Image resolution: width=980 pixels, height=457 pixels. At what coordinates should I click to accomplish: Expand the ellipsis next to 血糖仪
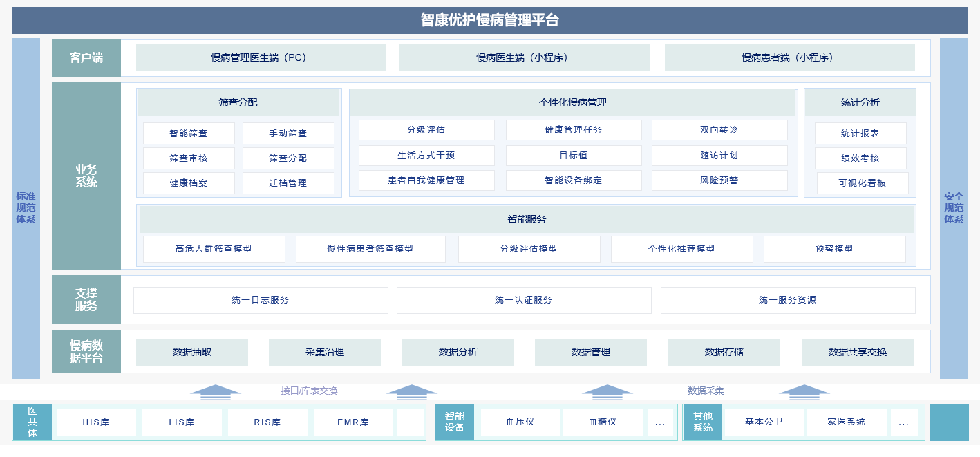pyautogui.click(x=660, y=422)
